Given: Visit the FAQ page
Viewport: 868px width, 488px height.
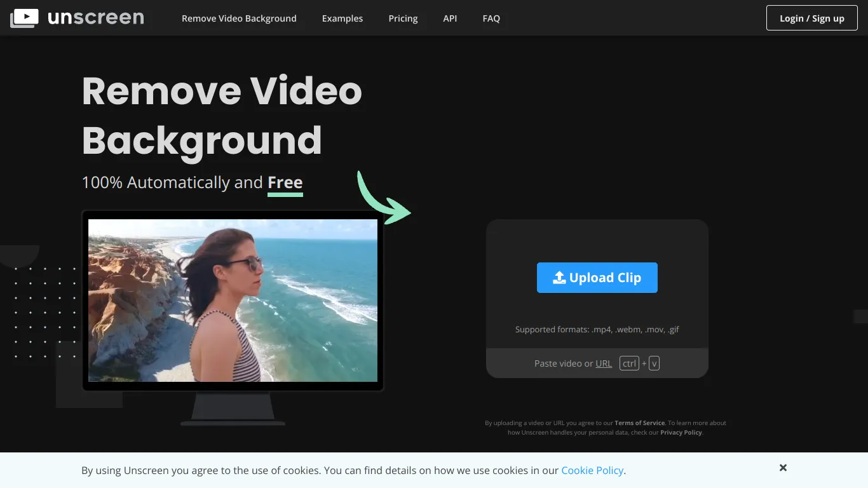Looking at the screenshot, I should (x=491, y=18).
